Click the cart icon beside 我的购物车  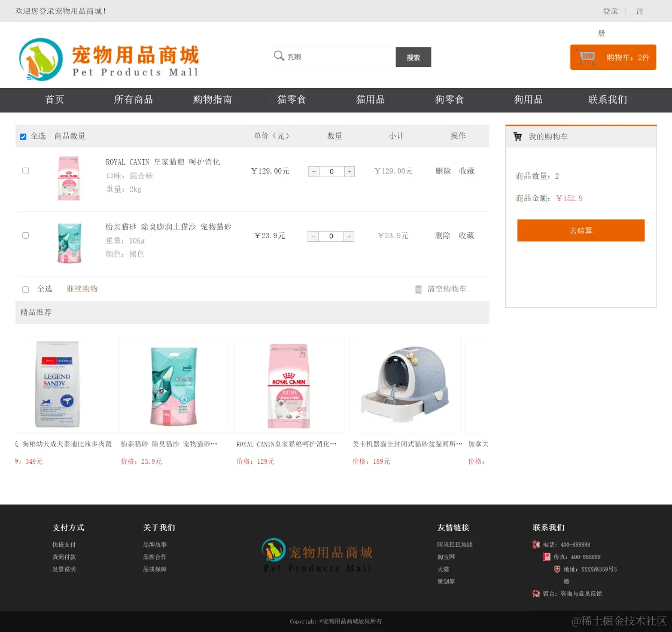[517, 136]
